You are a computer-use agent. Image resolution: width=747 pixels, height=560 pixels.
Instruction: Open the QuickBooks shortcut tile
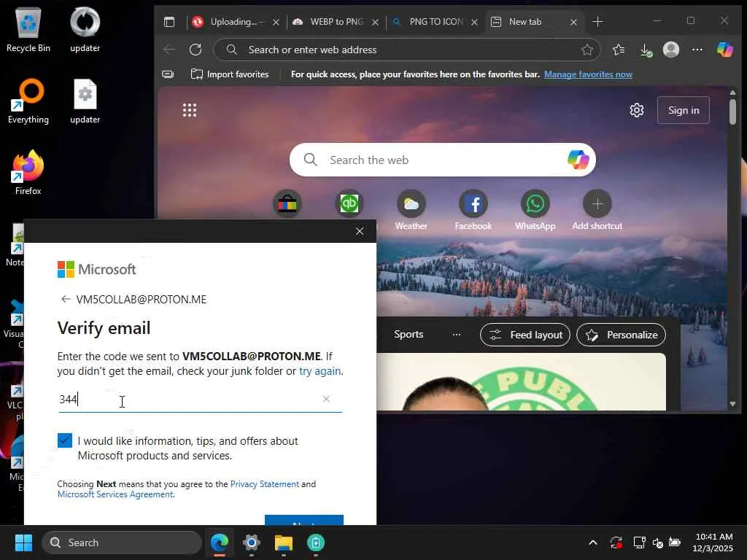349,204
